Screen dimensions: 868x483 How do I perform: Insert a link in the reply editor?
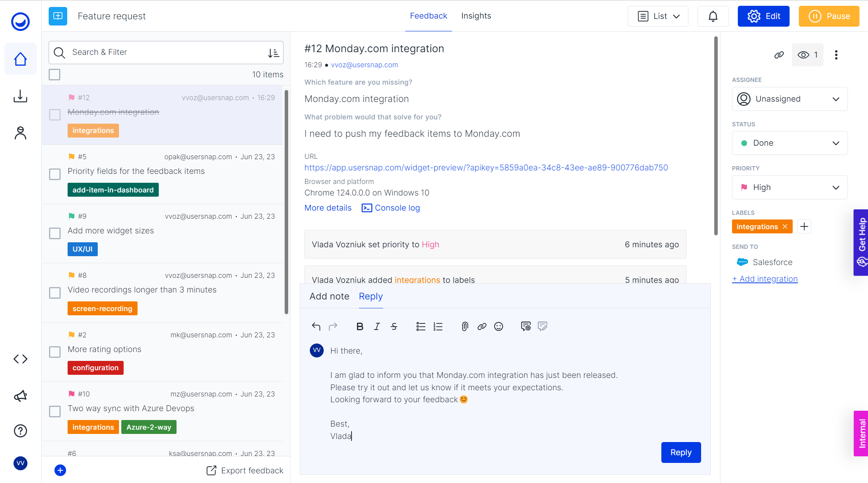pyautogui.click(x=482, y=327)
